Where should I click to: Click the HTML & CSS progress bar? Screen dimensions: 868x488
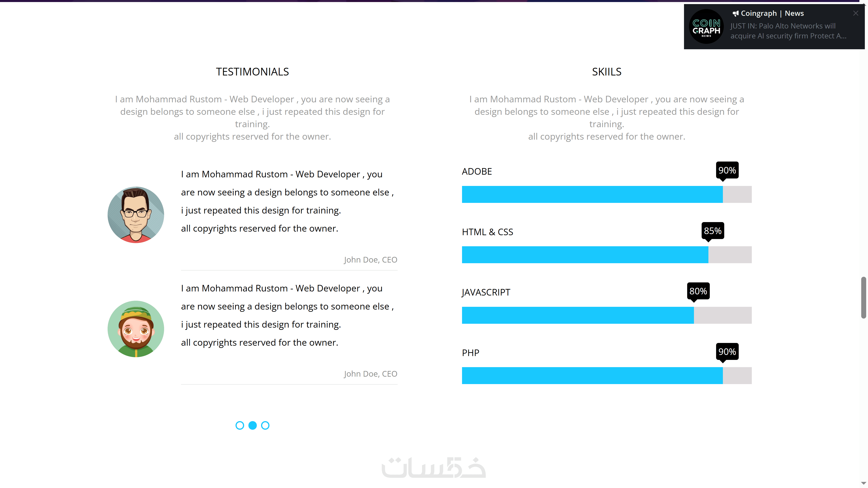point(606,255)
